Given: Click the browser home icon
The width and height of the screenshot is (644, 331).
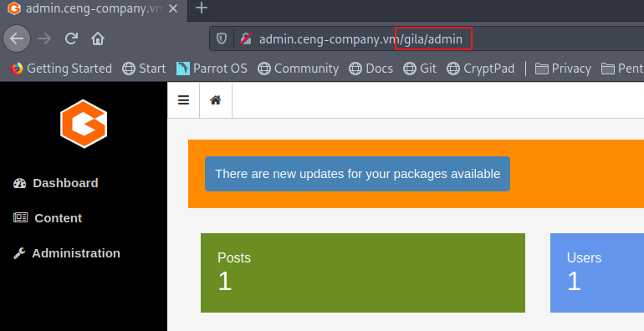Looking at the screenshot, I should pyautogui.click(x=98, y=38).
